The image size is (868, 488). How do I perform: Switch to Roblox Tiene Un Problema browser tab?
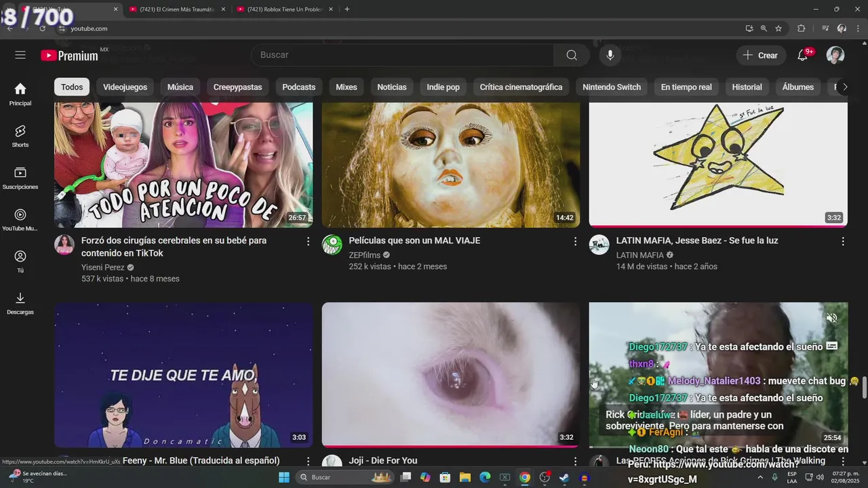pos(285,9)
